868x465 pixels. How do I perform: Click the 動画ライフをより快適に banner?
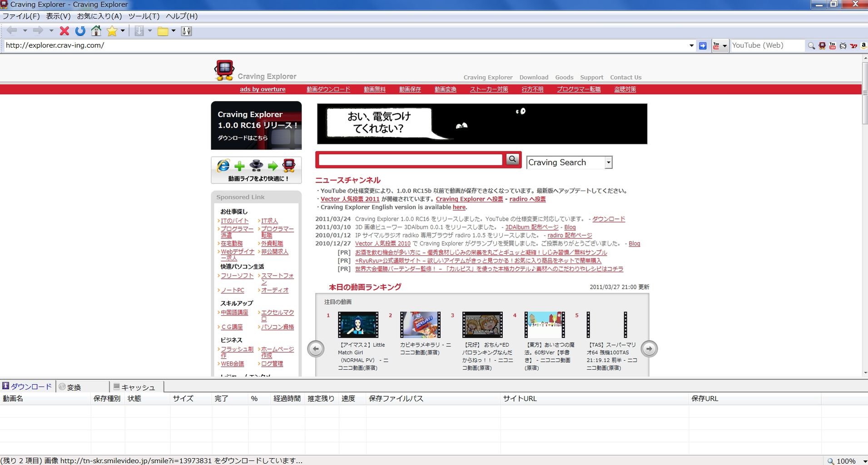tap(256, 170)
